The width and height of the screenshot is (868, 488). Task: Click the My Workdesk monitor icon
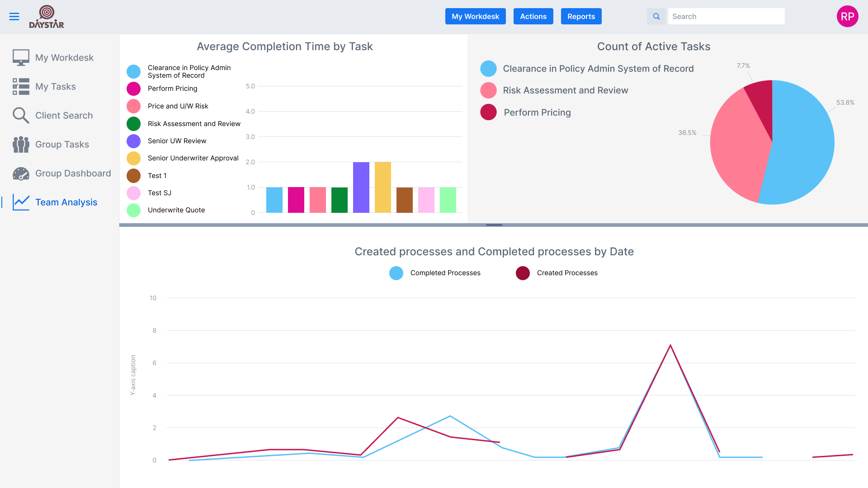(x=21, y=57)
